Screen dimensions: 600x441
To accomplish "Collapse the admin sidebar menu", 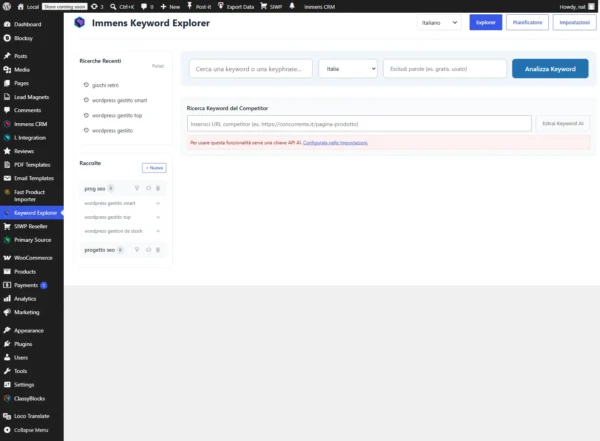I will [x=32, y=430].
